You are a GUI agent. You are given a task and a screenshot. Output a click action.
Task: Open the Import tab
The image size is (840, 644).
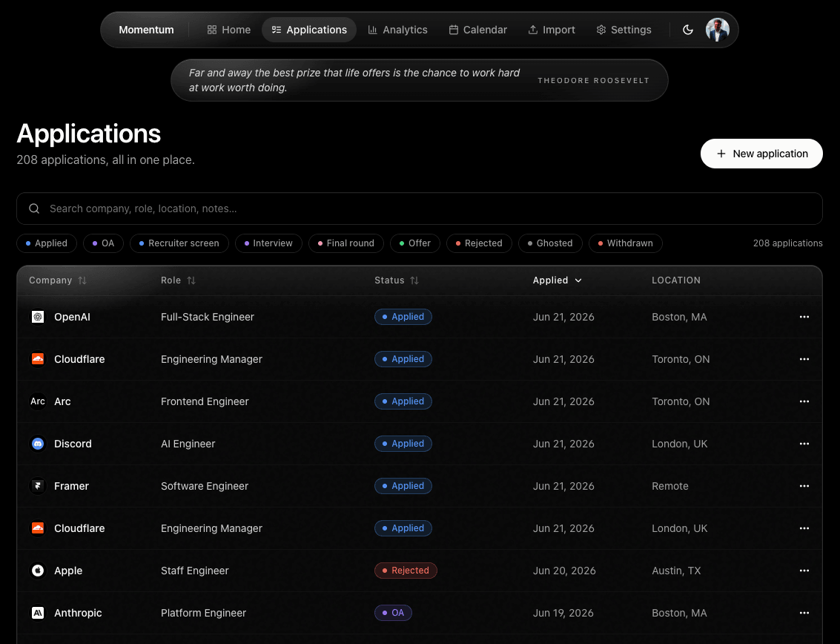pos(552,30)
